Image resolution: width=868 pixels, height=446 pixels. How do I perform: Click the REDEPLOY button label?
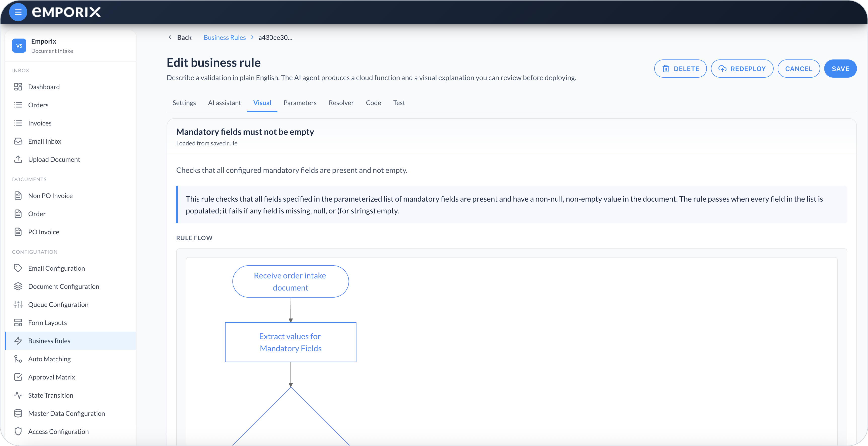coord(748,69)
